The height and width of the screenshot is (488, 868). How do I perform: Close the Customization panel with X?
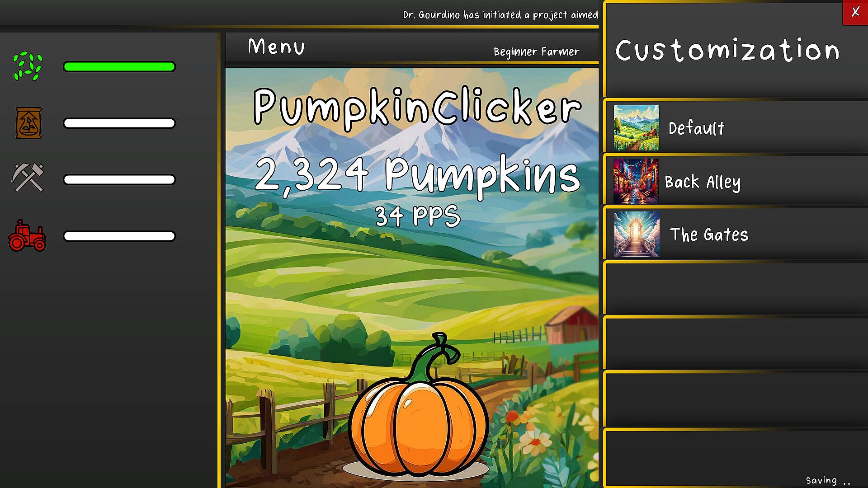(855, 12)
